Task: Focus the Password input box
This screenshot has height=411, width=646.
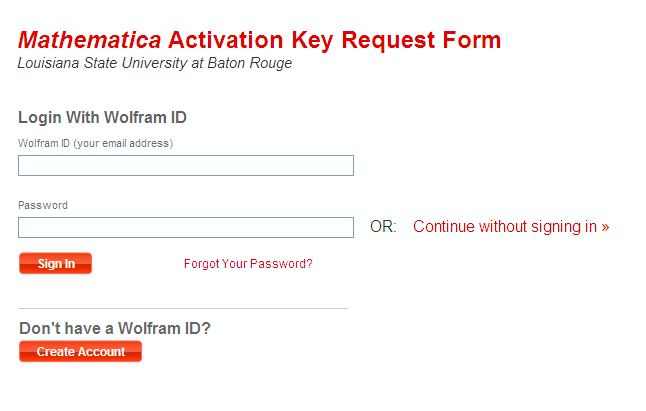Action: 186,228
